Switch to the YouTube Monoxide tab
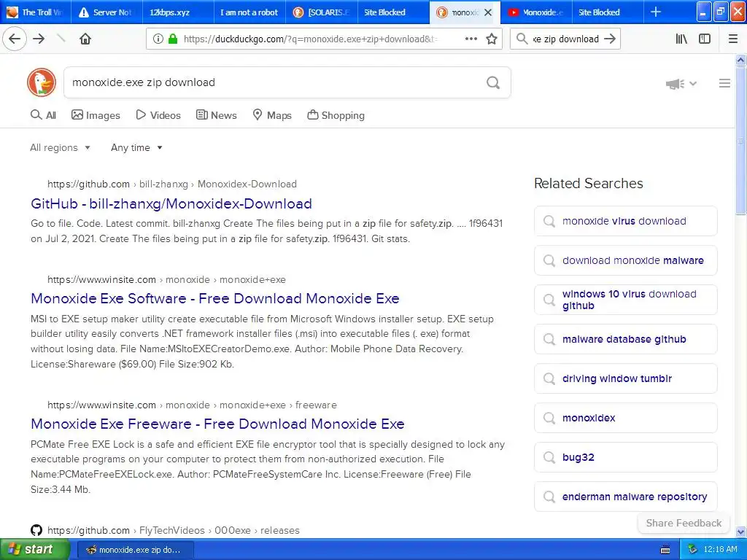Image resolution: width=747 pixels, height=560 pixels. coord(536,12)
